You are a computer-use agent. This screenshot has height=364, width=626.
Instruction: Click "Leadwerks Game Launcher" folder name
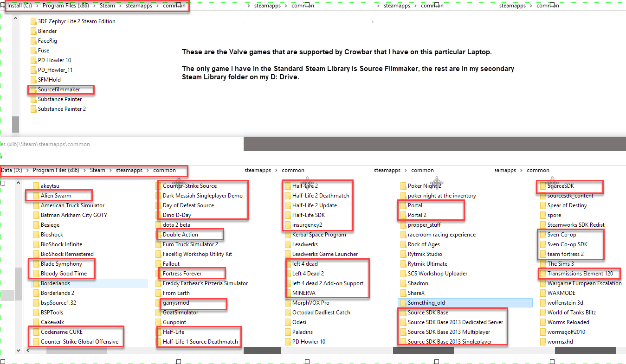click(325, 254)
